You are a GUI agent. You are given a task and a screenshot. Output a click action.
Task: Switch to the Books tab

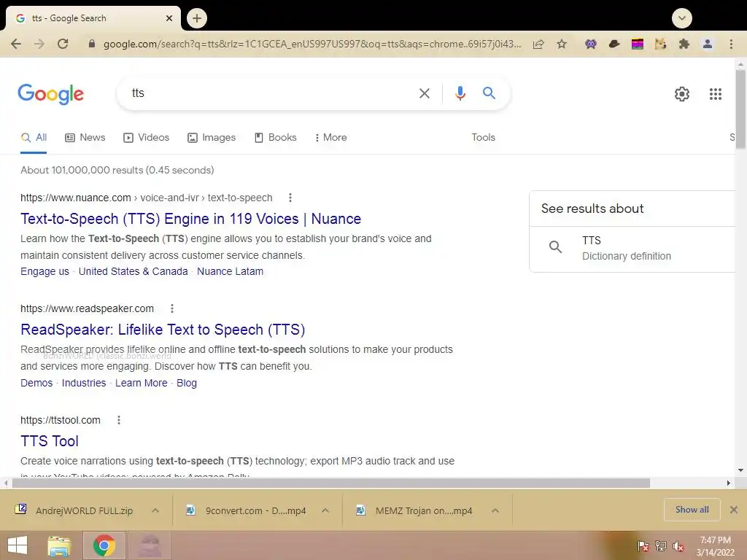pyautogui.click(x=275, y=138)
